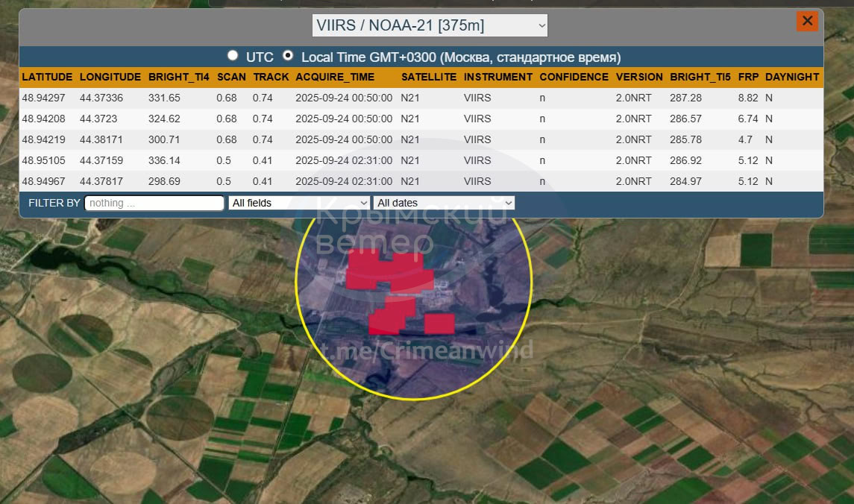This screenshot has width=854, height=504.
Task: Select the row with latitude 48.94297
Action: pyautogui.click(x=43, y=98)
